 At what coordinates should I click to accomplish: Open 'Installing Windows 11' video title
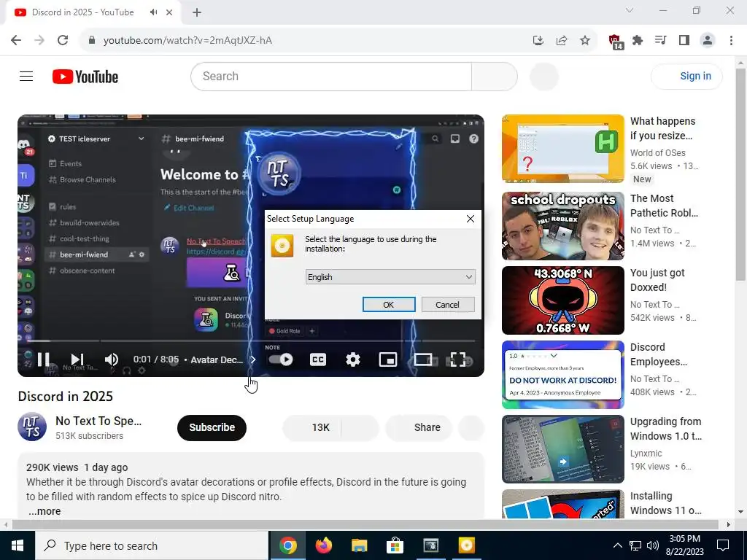pos(665,503)
